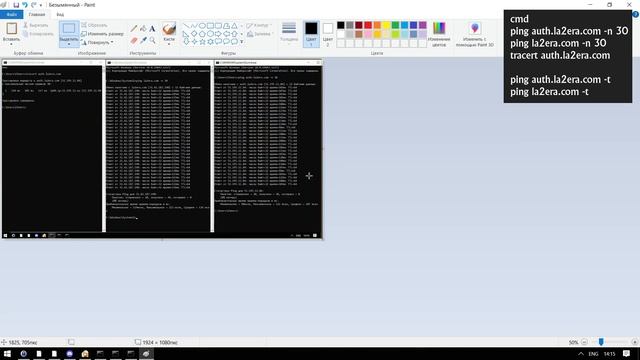Select the Pencil tool
This screenshot has height=360, width=640.
point(134,29)
